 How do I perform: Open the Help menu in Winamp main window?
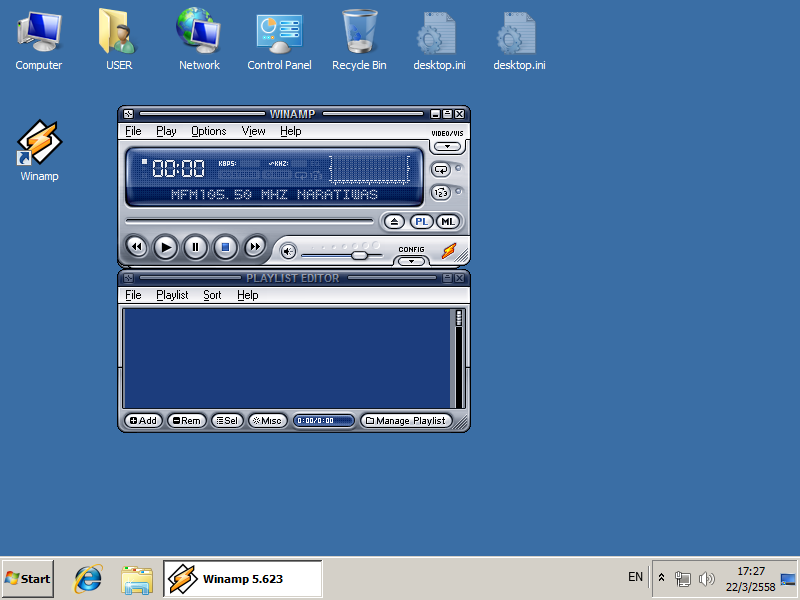tap(291, 131)
